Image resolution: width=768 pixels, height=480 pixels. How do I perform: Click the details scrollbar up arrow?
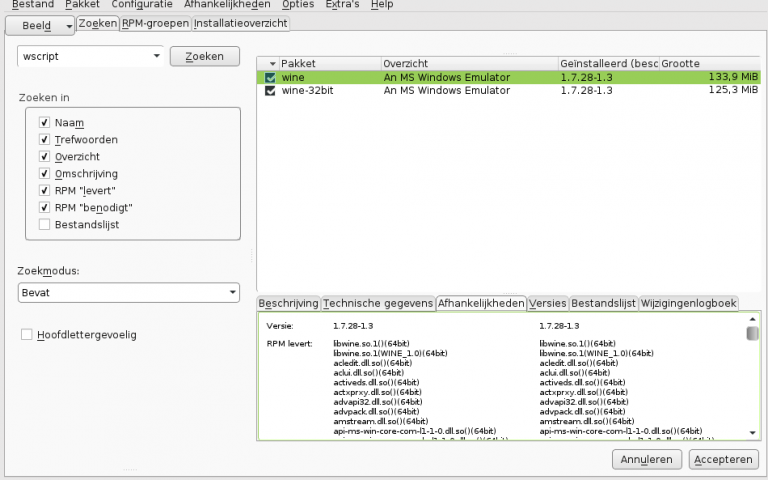(x=752, y=320)
